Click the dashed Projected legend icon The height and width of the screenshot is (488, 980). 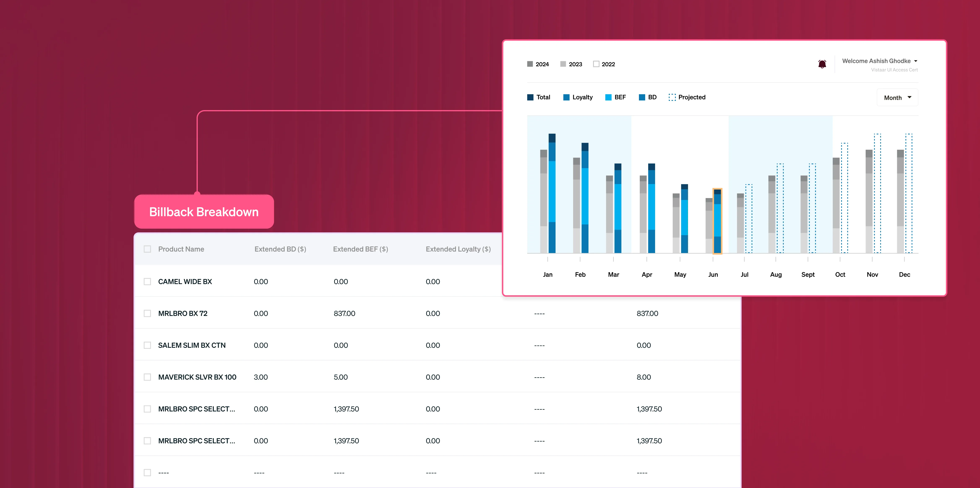672,97
